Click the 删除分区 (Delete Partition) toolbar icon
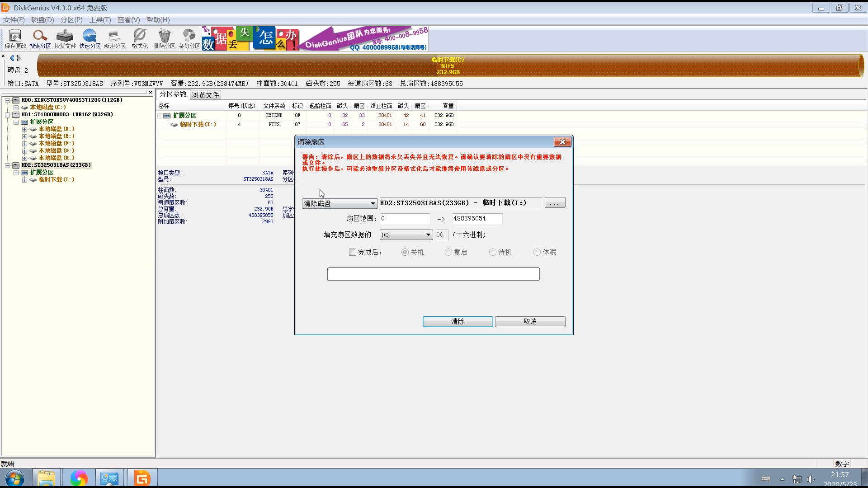This screenshot has width=868, height=488. click(165, 38)
